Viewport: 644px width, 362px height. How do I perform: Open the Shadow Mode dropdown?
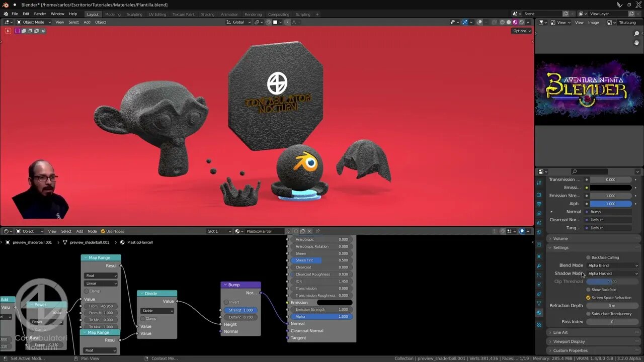(613, 274)
